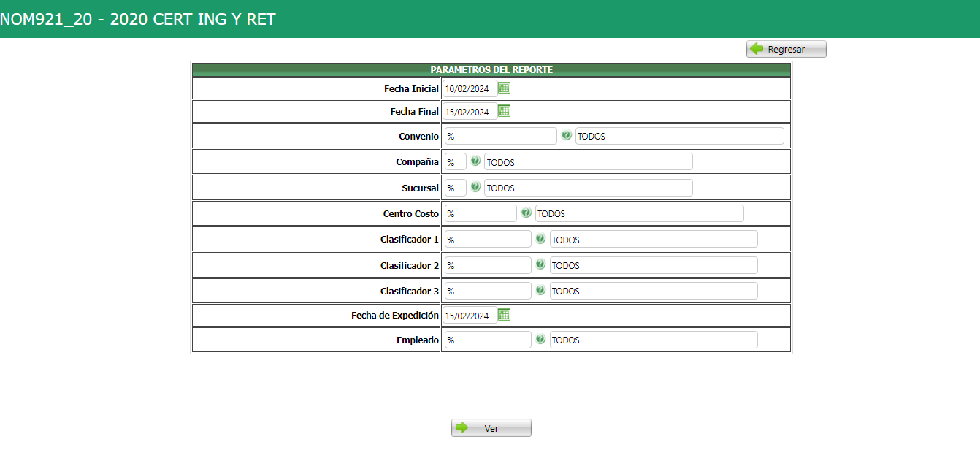Click the Compañia code input field

coord(455,161)
